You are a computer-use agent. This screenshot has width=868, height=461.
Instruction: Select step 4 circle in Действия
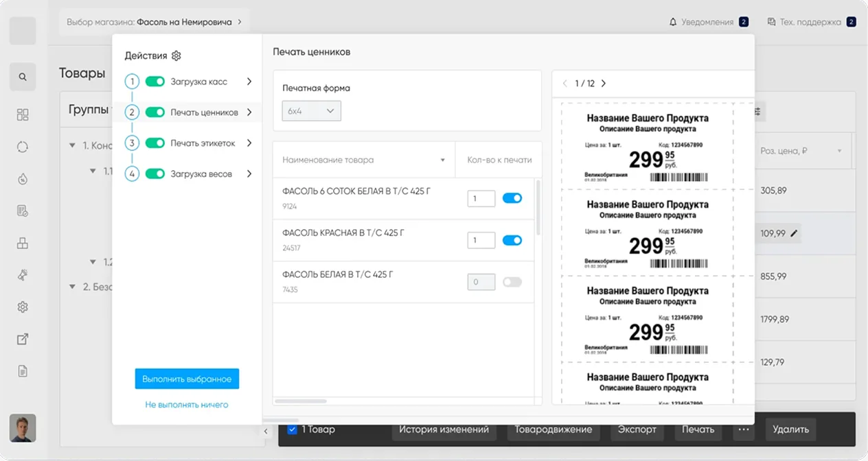(x=132, y=174)
